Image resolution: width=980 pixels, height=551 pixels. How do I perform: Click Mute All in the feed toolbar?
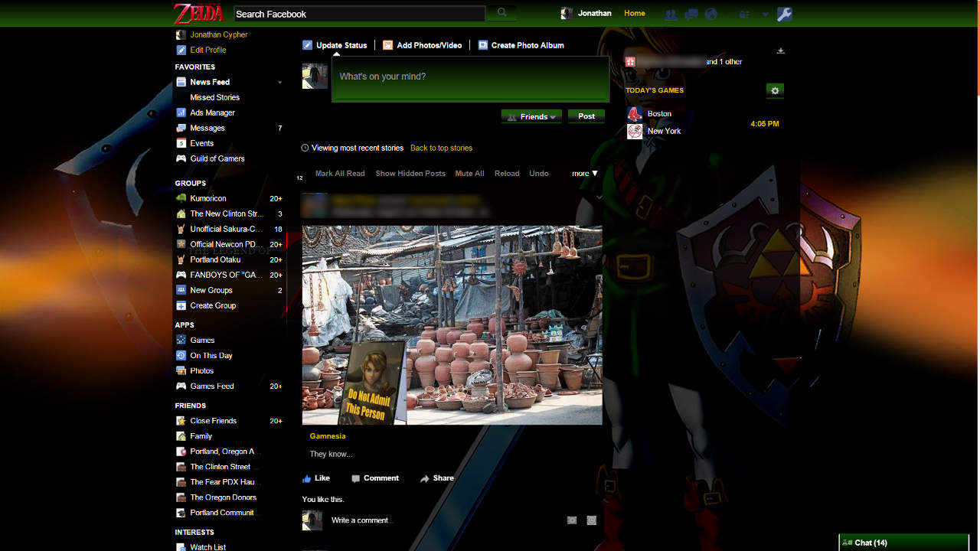[470, 174]
